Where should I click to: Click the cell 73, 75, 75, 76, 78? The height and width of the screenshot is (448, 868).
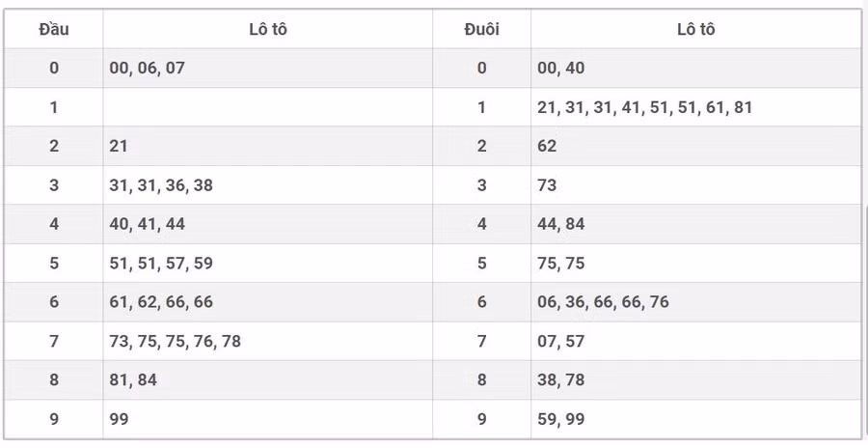pos(175,341)
